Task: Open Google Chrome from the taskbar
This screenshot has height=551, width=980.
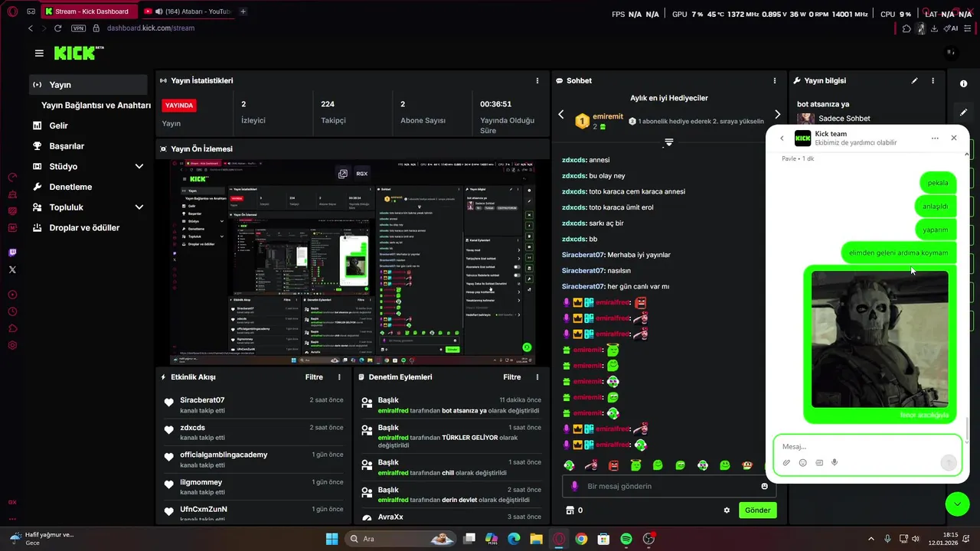Action: tap(581, 539)
